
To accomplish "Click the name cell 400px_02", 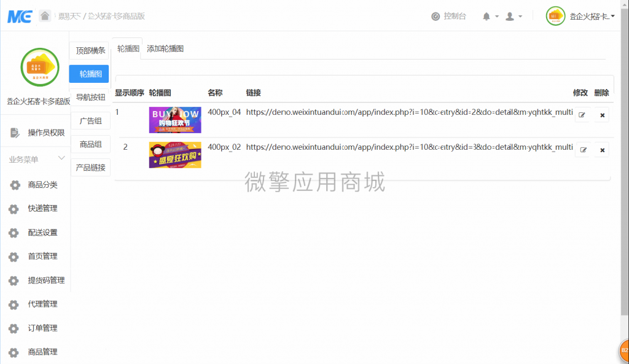I will (x=224, y=147).
